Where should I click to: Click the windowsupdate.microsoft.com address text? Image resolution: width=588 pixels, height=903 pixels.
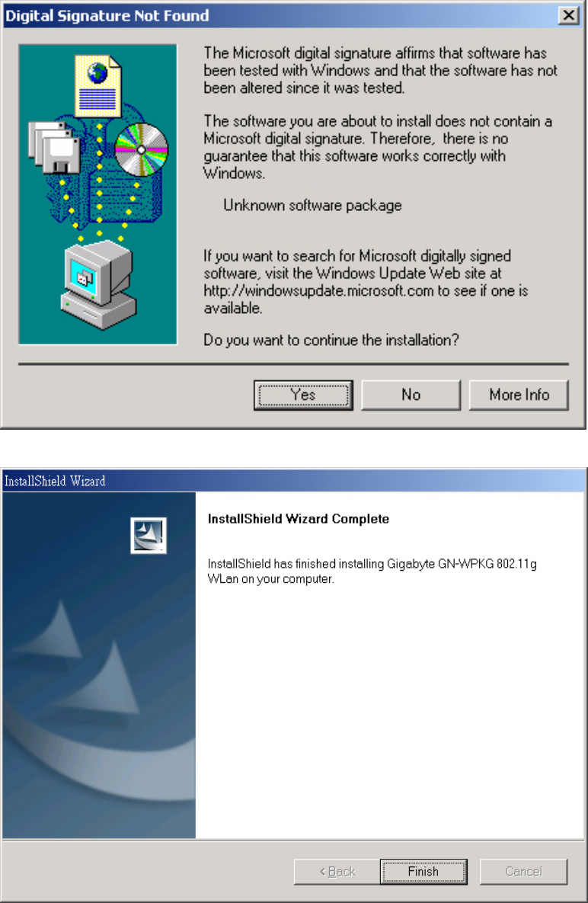click(318, 291)
